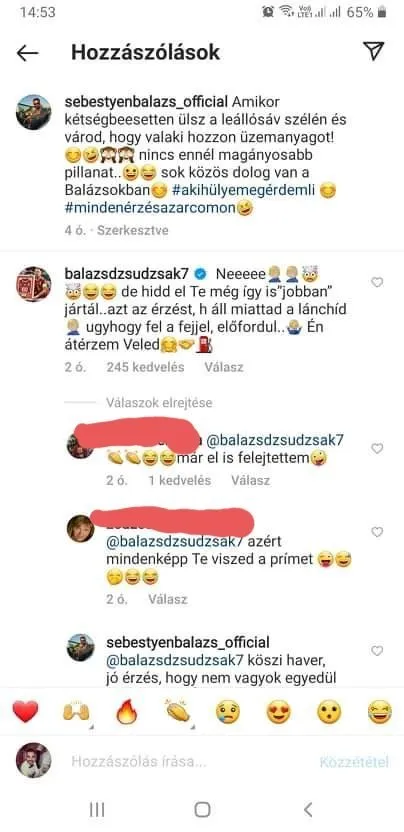
Task: Insert heart-eyes emoji
Action: point(278,712)
